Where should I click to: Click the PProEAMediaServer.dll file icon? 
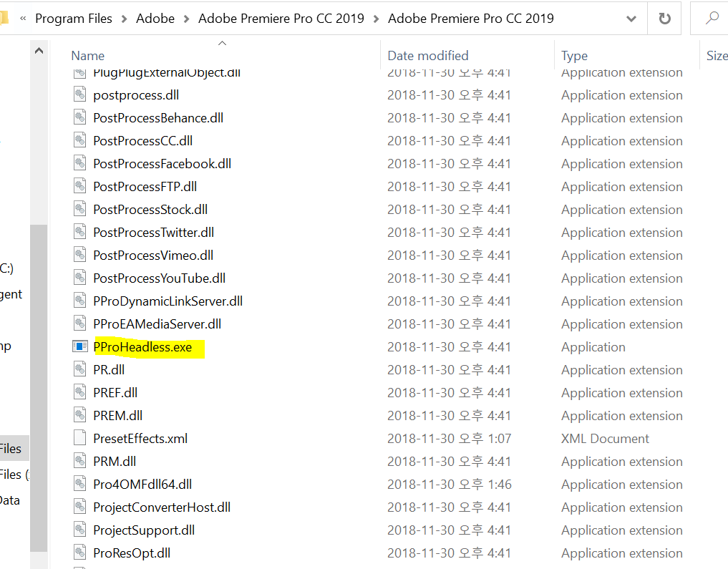tap(80, 324)
